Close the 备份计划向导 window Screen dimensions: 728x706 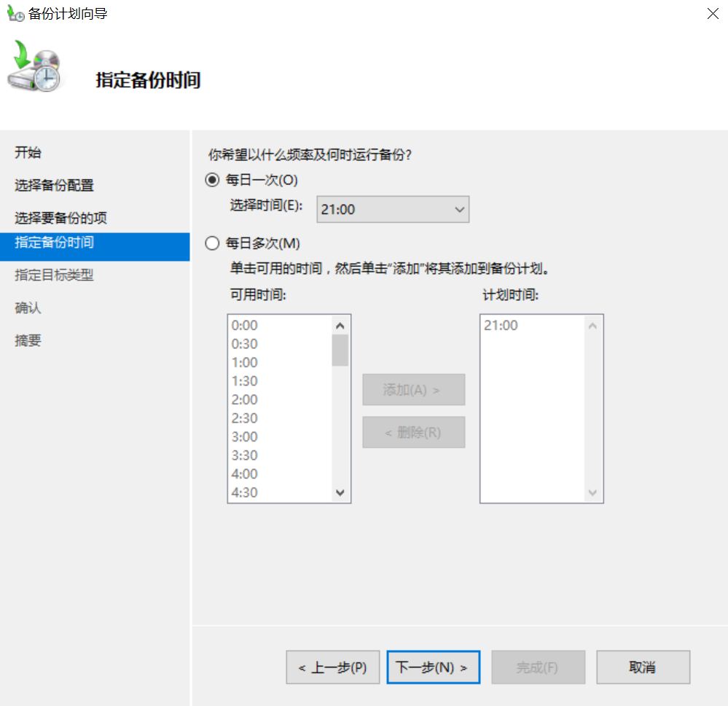click(713, 13)
